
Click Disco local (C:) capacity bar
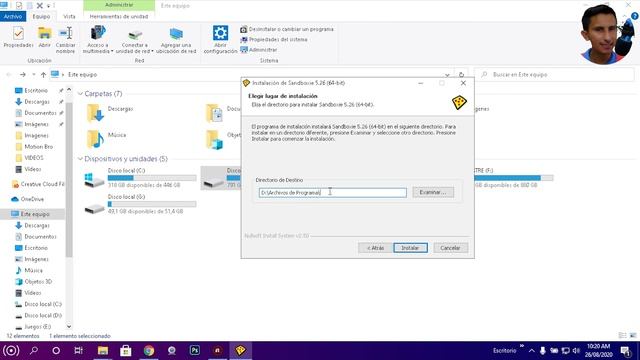tap(152, 178)
